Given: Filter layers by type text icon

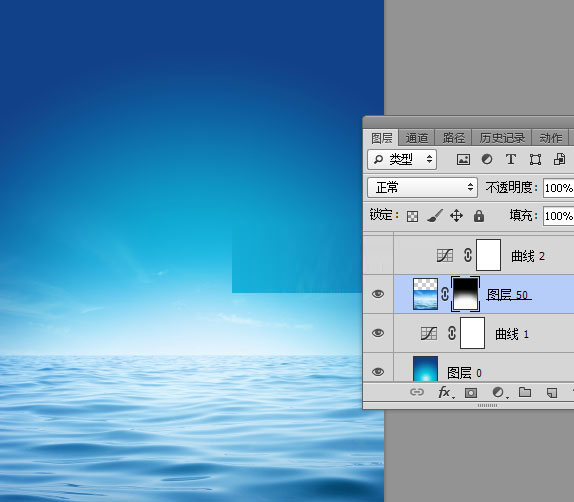Looking at the screenshot, I should pyautogui.click(x=511, y=159).
